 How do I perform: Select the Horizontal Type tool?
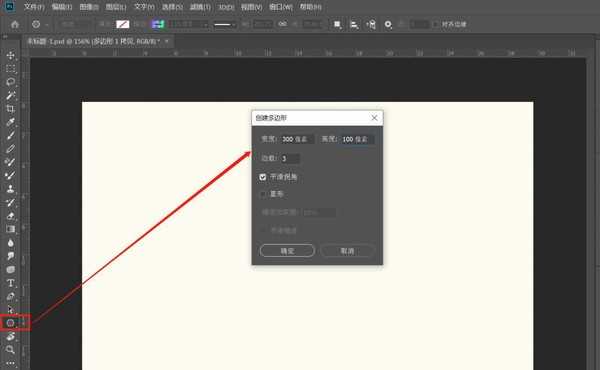pos(10,283)
